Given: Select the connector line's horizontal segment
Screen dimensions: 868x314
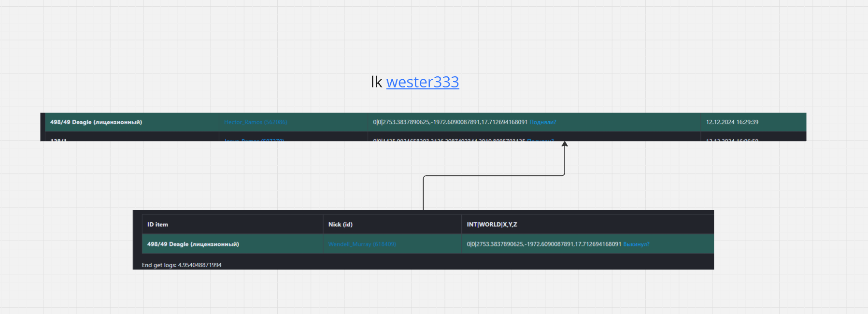Looking at the screenshot, I should pyautogui.click(x=493, y=176).
